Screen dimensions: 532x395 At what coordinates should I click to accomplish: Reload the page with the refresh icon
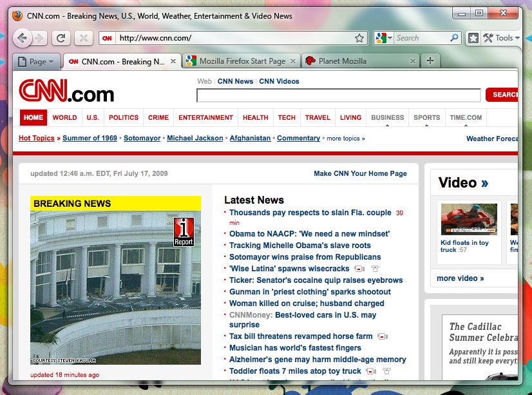point(61,38)
